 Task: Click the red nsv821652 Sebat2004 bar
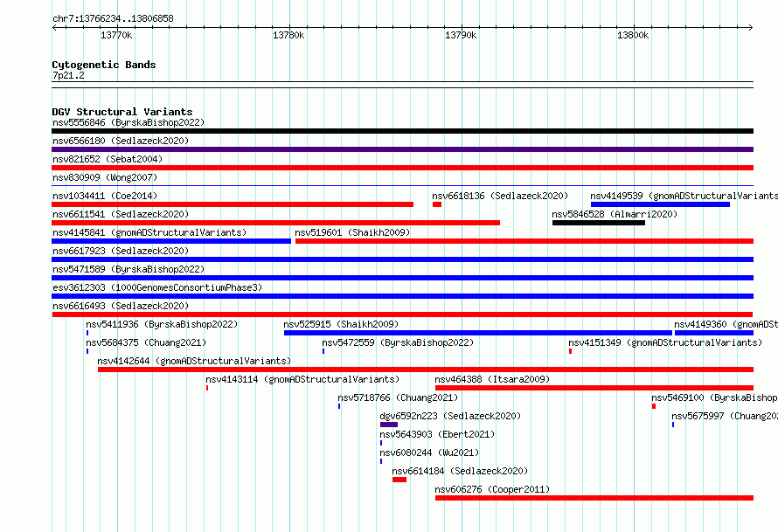coord(402,168)
